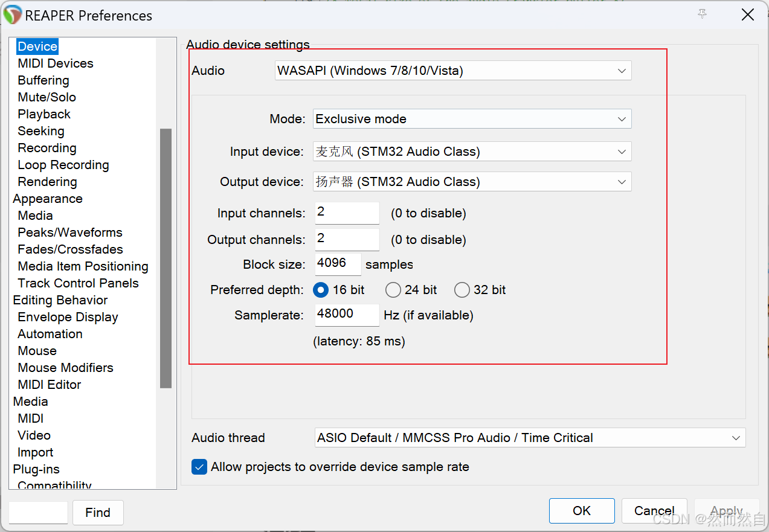Click the Cancel button

click(654, 511)
